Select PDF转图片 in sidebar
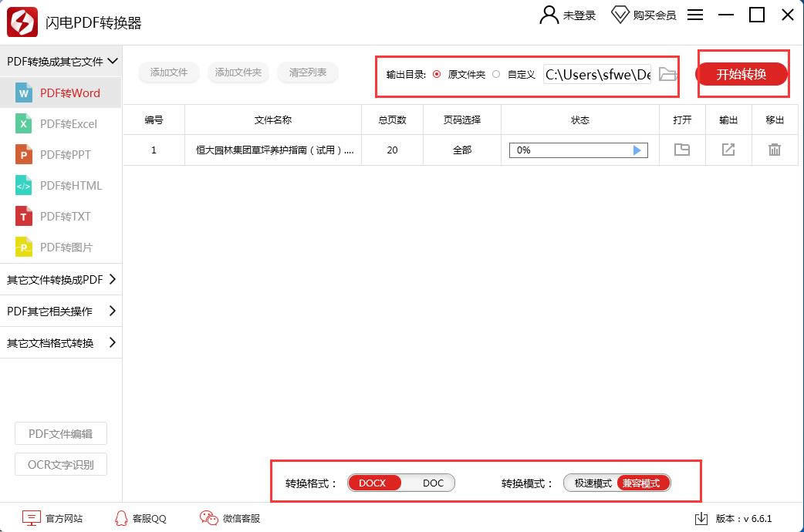This screenshot has width=804, height=532. point(60,247)
